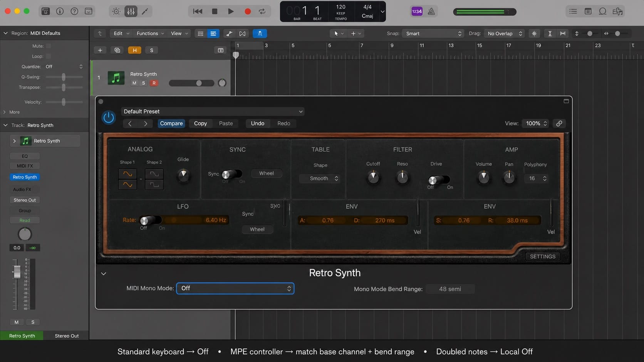
Task: Click the SETTINGS button
Action: click(542, 257)
